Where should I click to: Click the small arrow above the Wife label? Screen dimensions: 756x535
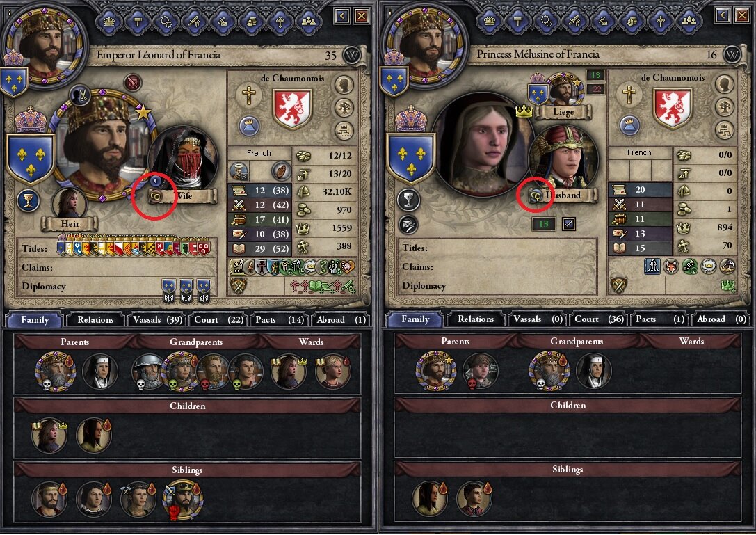click(x=156, y=181)
